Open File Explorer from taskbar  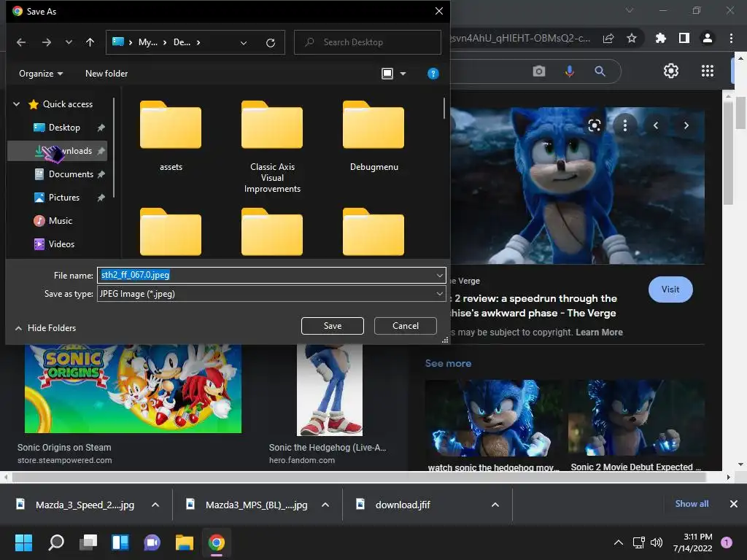pyautogui.click(x=185, y=542)
